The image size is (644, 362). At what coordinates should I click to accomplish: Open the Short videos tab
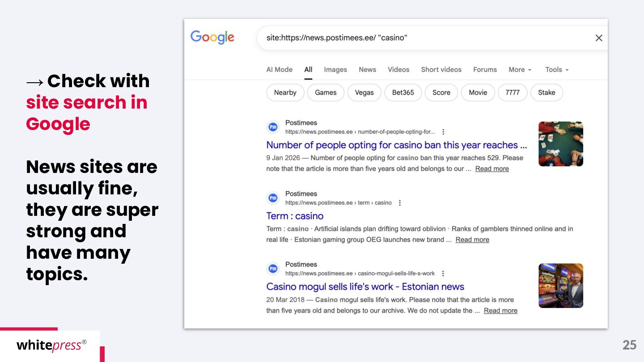pyautogui.click(x=441, y=70)
